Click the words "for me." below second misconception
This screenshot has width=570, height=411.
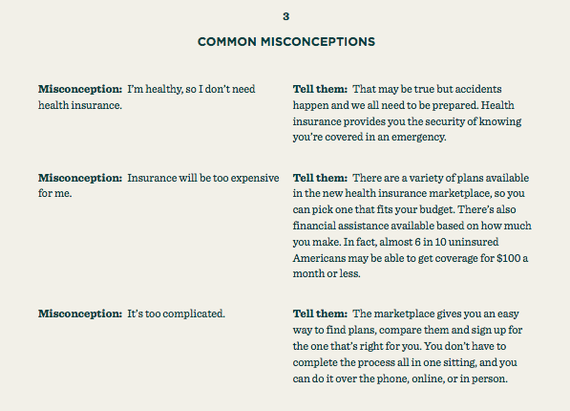coord(55,193)
